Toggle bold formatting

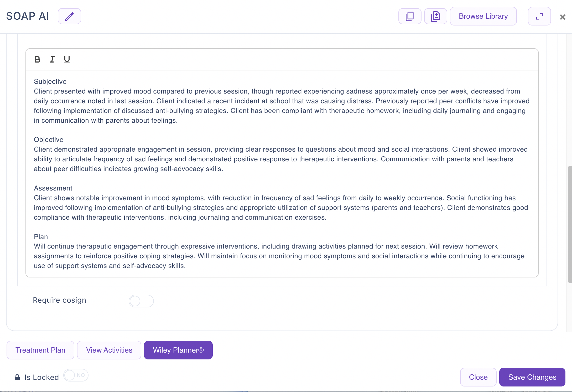pos(37,60)
